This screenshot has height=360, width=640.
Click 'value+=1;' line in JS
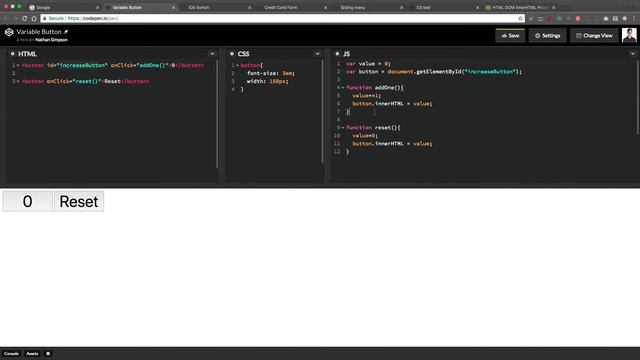click(367, 96)
